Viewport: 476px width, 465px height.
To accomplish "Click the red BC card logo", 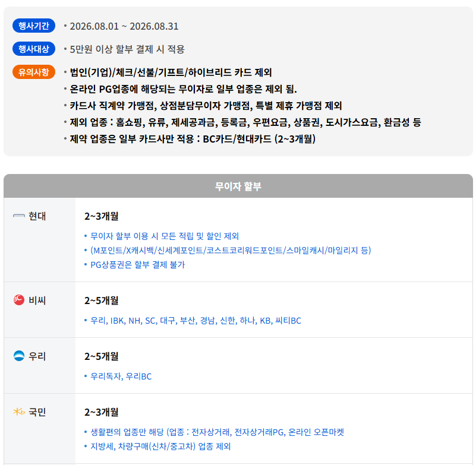I will click(x=19, y=300).
